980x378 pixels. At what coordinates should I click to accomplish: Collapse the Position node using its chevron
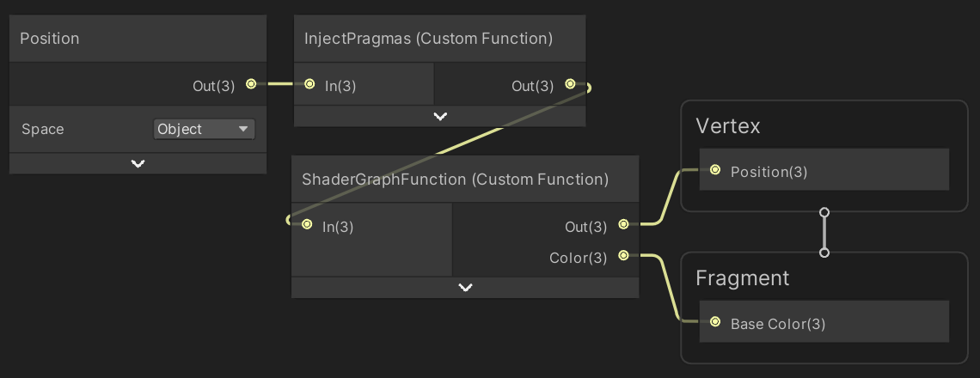[138, 164]
